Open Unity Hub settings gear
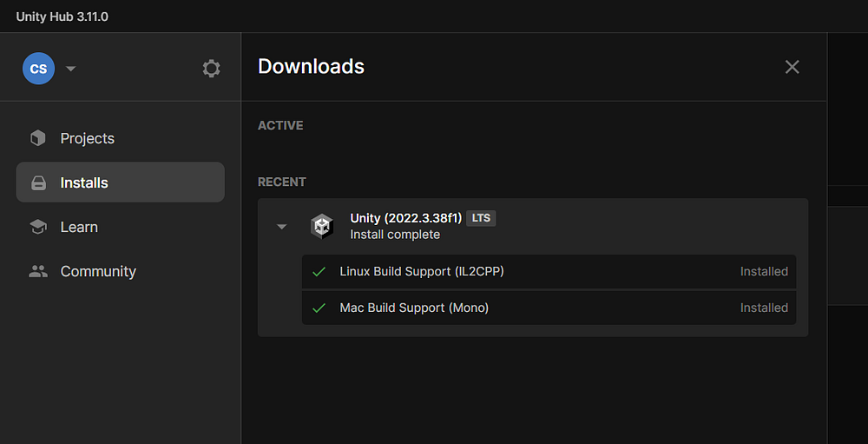The image size is (868, 444). click(x=211, y=69)
